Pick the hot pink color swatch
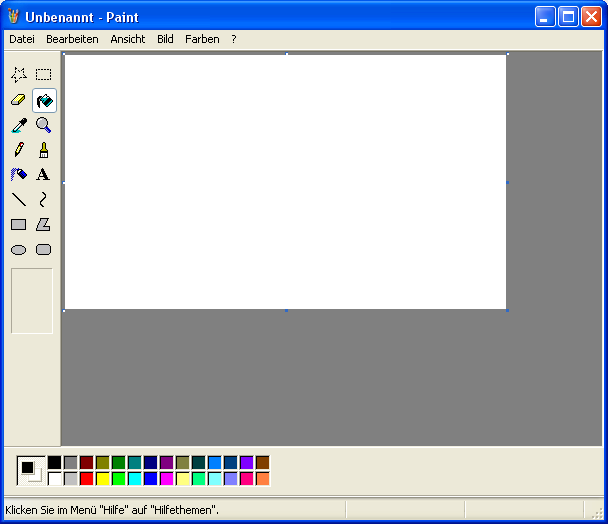Screen dimensions: 608x524 (247, 479)
